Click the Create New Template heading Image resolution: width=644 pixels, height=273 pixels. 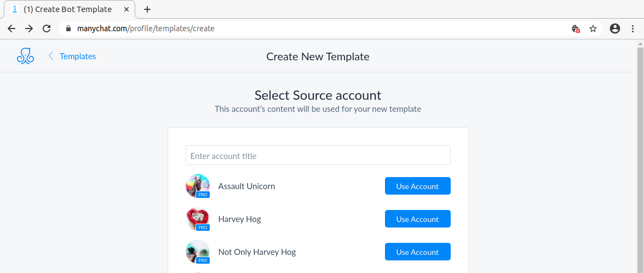318,56
